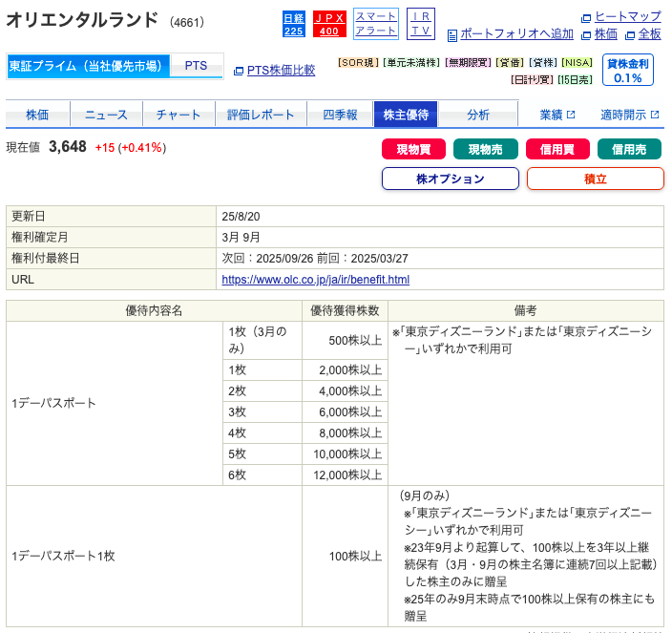This screenshot has height=633, width=672.
Task: Click the popup icon beside 全板
Action: coord(630,35)
